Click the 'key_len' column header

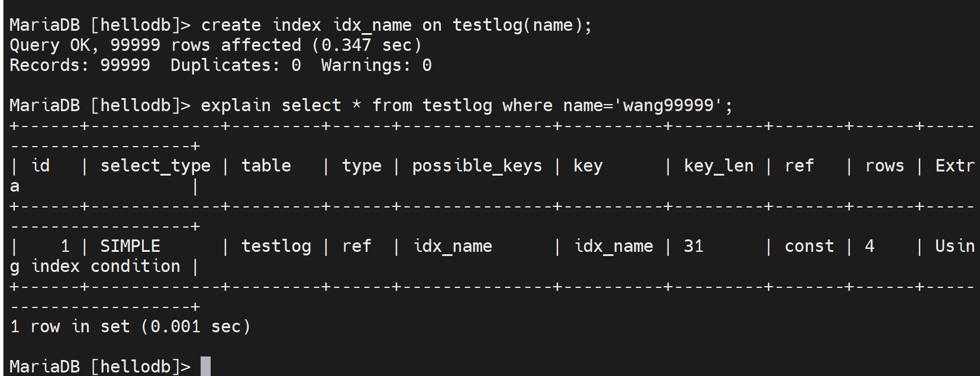[x=718, y=166]
